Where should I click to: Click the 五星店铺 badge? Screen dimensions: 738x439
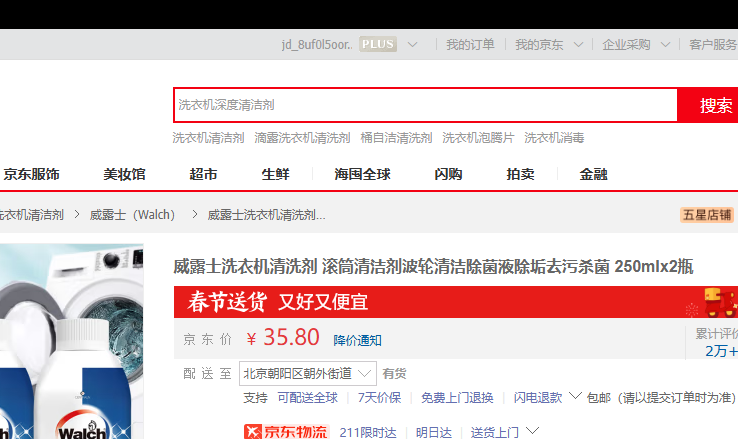[x=707, y=215]
